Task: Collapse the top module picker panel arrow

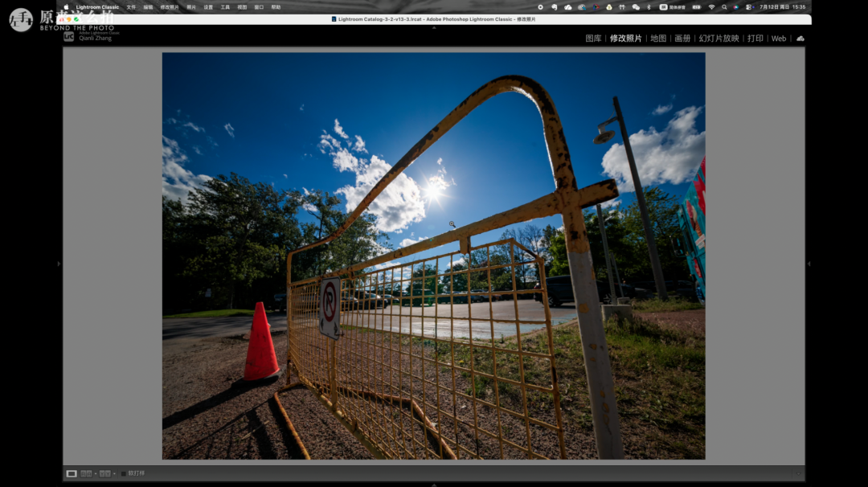Action: pyautogui.click(x=434, y=27)
